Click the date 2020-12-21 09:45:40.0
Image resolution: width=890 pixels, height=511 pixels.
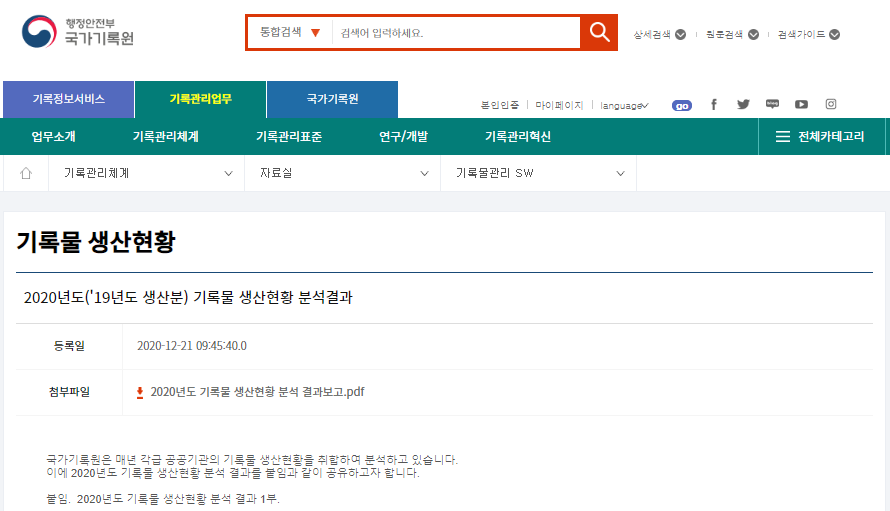coord(192,346)
